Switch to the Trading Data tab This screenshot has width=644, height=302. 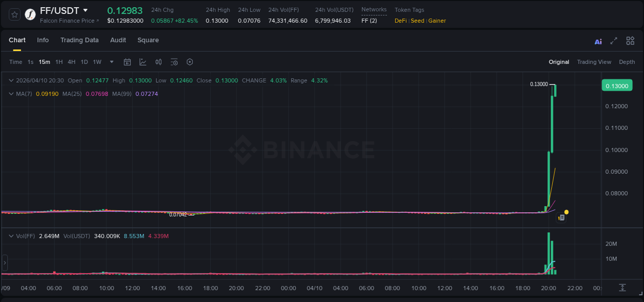(x=79, y=40)
